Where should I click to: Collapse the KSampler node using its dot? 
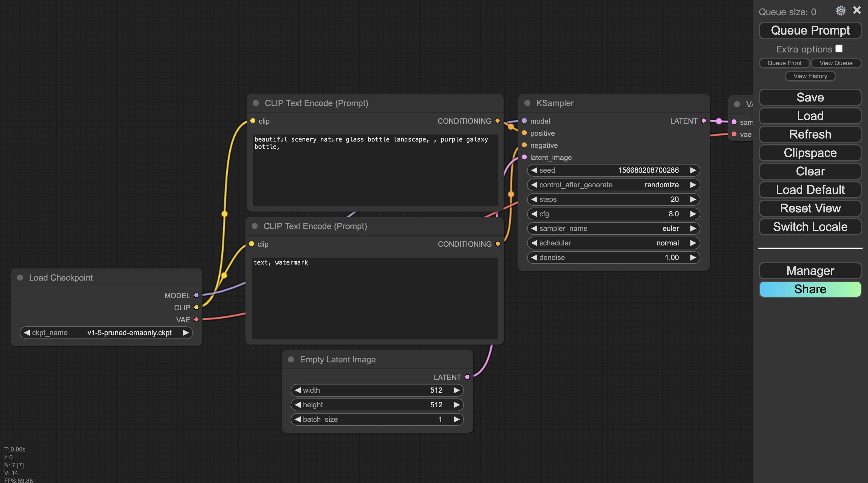(x=527, y=103)
